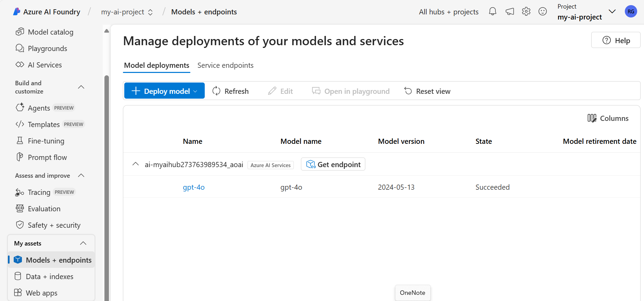Click the AI Services icon
The height and width of the screenshot is (301, 644).
[20, 64]
